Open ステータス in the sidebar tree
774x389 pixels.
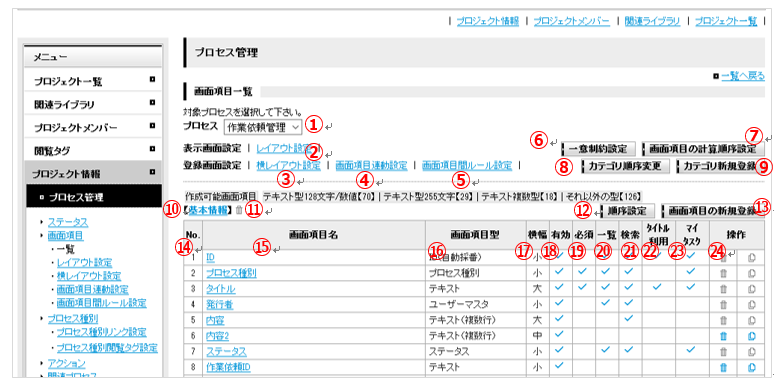pyautogui.click(x=68, y=221)
